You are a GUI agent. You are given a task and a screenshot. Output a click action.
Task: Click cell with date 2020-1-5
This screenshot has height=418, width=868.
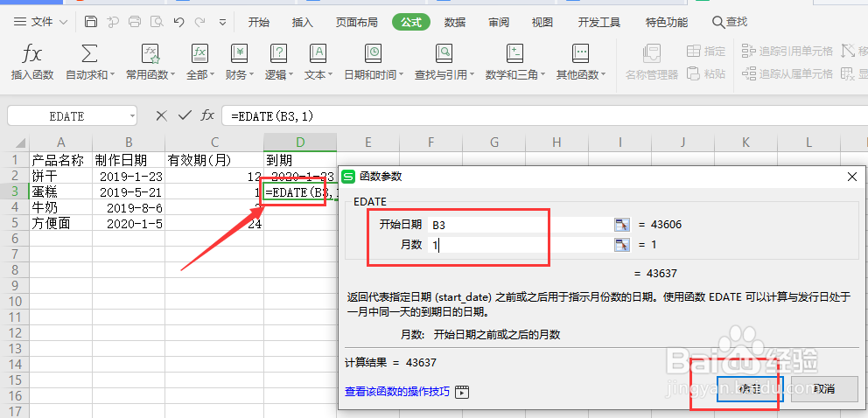129,223
